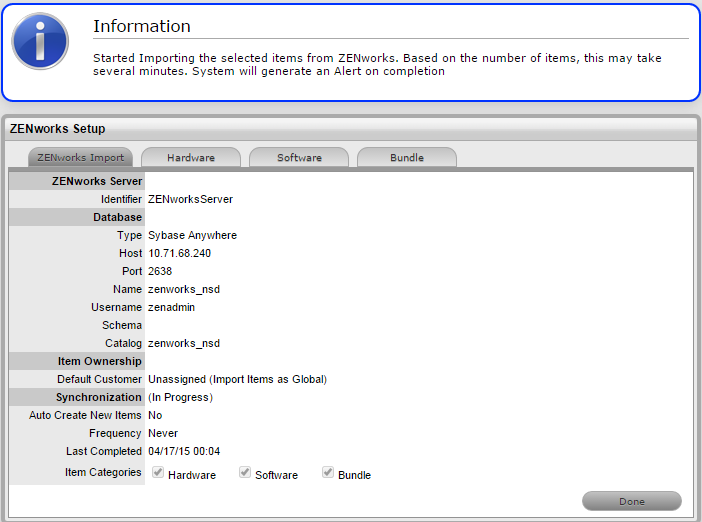Open the Hardware tab
The height and width of the screenshot is (522, 702).
(191, 158)
